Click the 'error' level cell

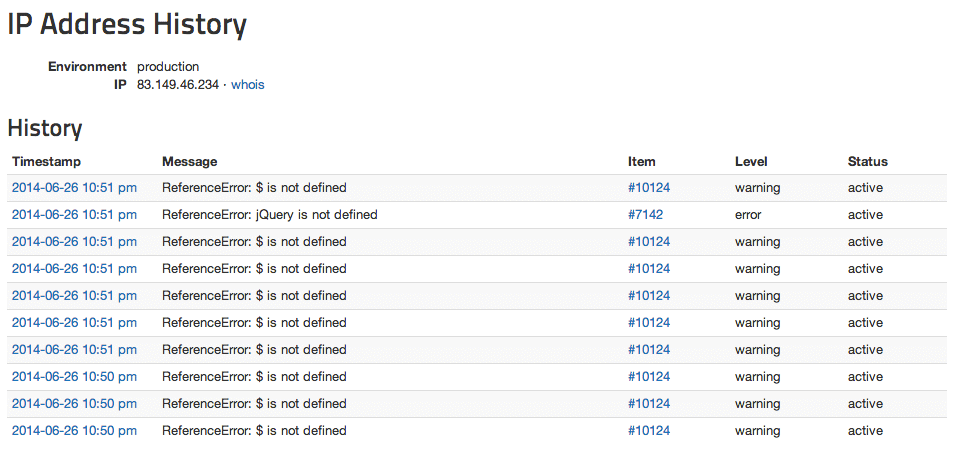(748, 214)
